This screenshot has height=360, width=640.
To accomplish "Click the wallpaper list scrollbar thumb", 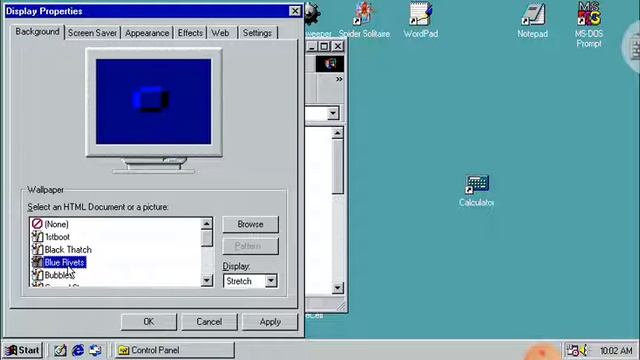I will coord(207,238).
